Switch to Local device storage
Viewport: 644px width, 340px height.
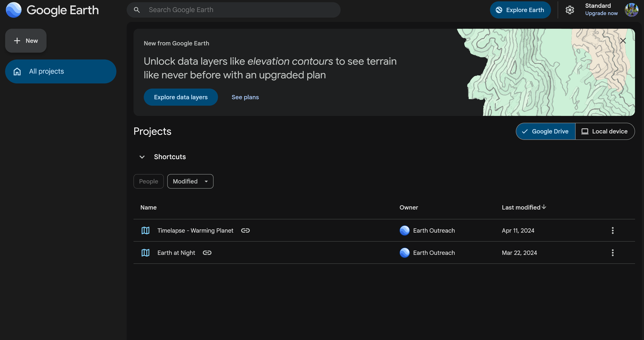pos(605,131)
